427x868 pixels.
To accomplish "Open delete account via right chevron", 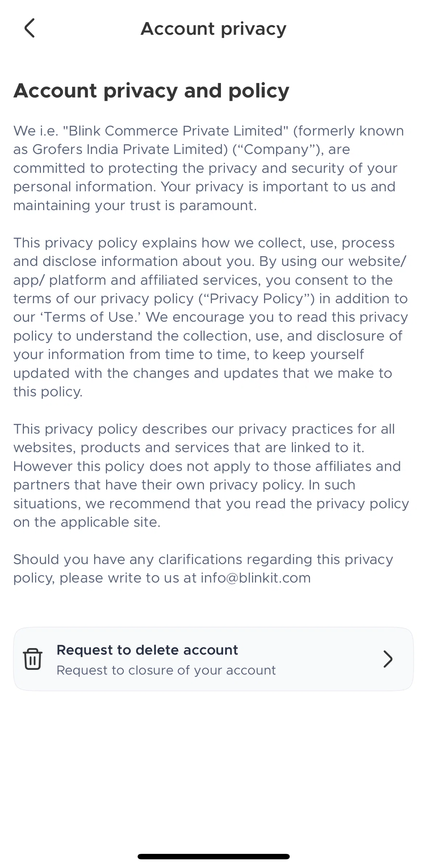I will pyautogui.click(x=388, y=659).
